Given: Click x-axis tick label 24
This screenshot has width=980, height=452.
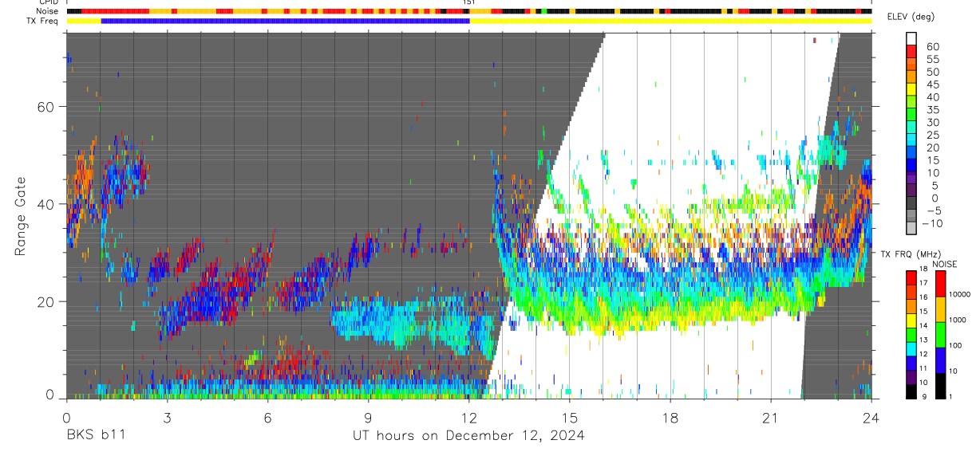Looking at the screenshot, I should click(871, 418).
